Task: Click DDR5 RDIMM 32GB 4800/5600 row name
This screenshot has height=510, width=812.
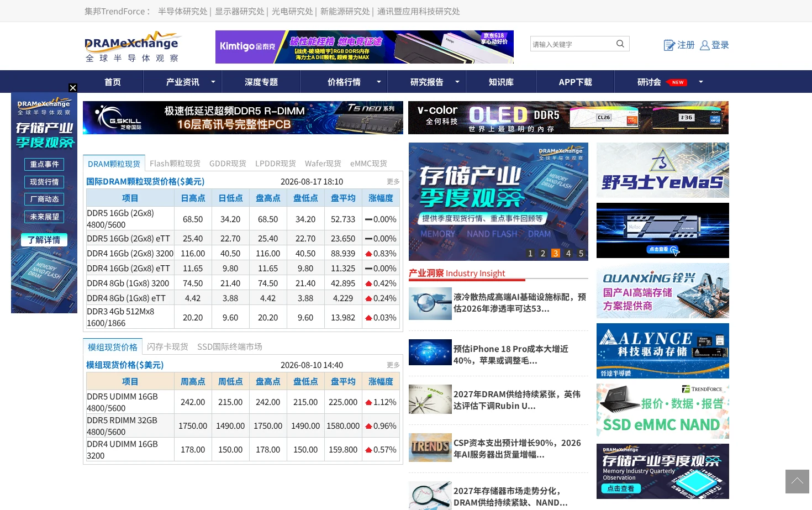Action: 122,426
